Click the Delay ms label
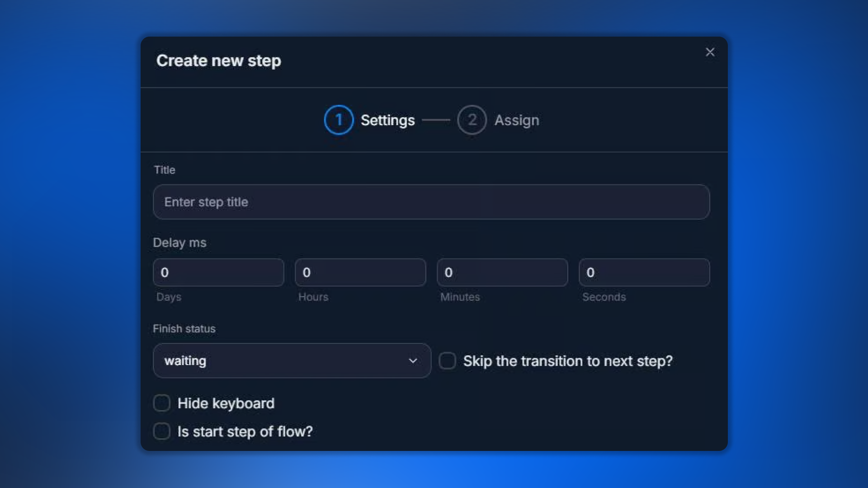The image size is (868, 488). (179, 243)
